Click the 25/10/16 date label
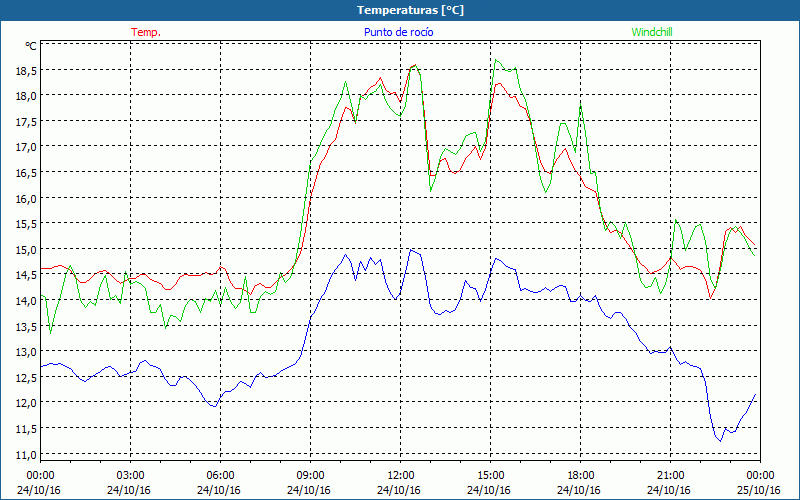 point(759,490)
